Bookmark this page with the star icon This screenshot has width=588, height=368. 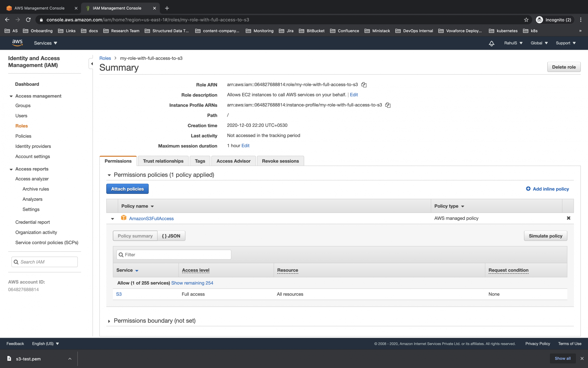point(526,20)
